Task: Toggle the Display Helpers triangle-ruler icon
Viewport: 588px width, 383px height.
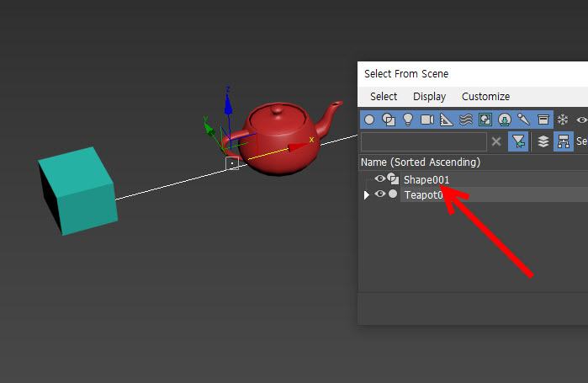Action: [446, 120]
